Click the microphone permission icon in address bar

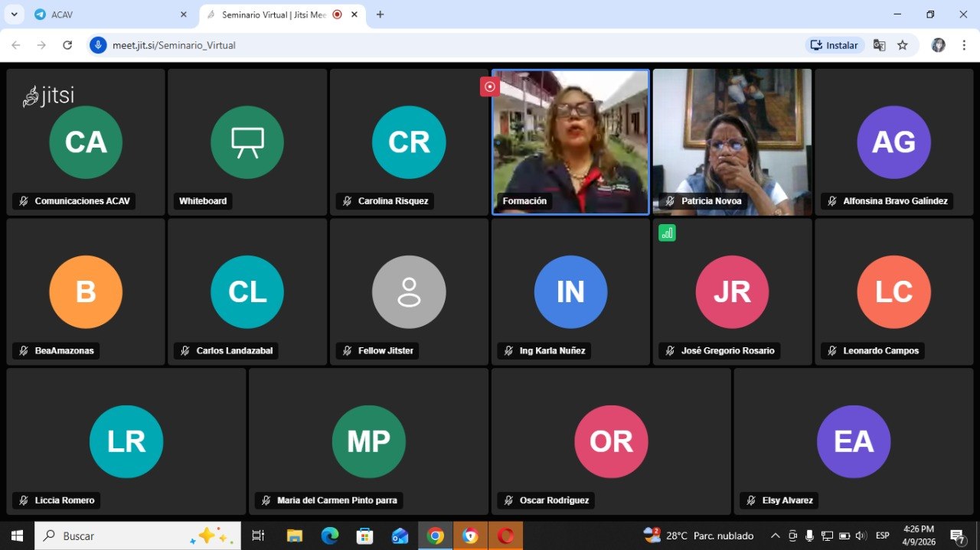click(98, 45)
